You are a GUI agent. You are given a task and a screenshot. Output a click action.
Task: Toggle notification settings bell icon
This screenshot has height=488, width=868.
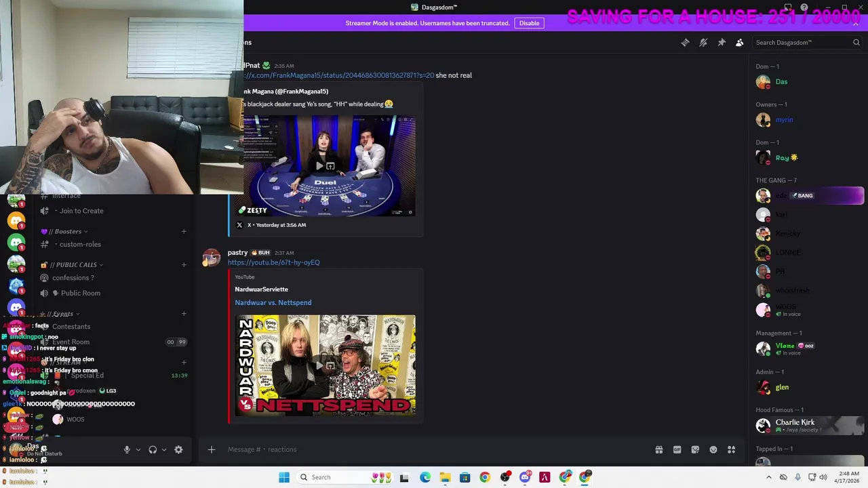click(x=703, y=43)
